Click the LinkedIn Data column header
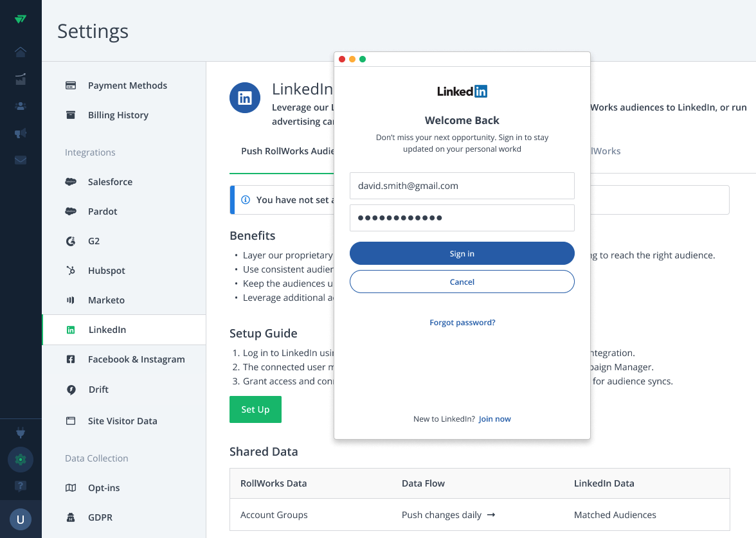This screenshot has height=538, width=756. tap(604, 483)
